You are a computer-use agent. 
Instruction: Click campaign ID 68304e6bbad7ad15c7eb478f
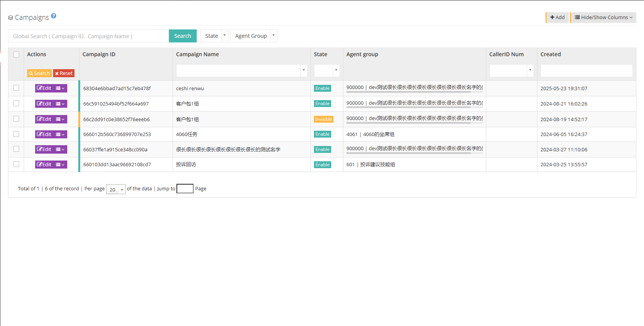(117, 88)
